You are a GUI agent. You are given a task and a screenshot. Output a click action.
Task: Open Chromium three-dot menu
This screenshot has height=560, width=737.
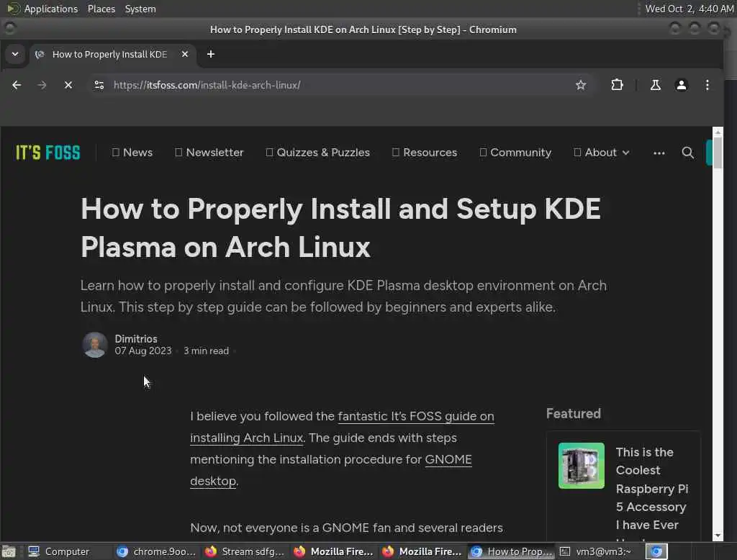pos(707,85)
